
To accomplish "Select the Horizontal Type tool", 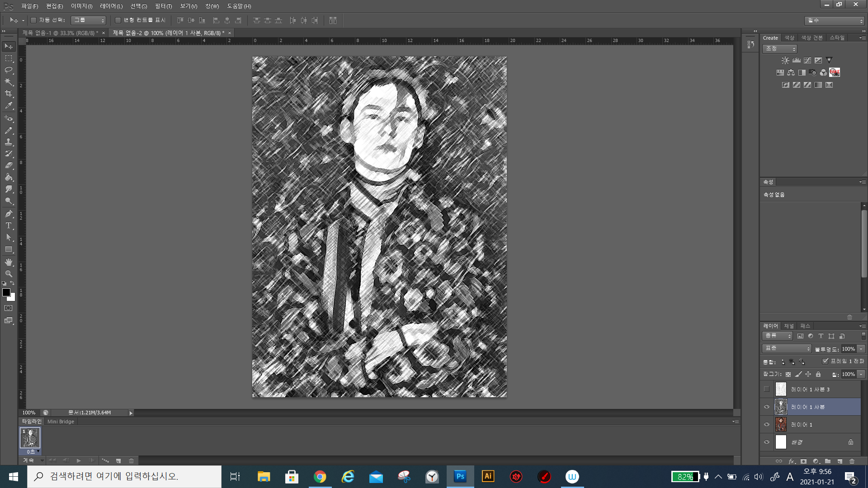I will 9,225.
